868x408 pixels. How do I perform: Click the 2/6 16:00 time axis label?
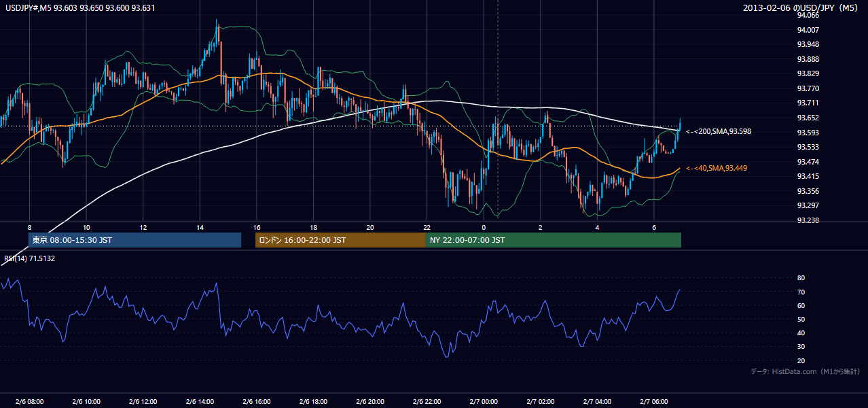click(256, 401)
